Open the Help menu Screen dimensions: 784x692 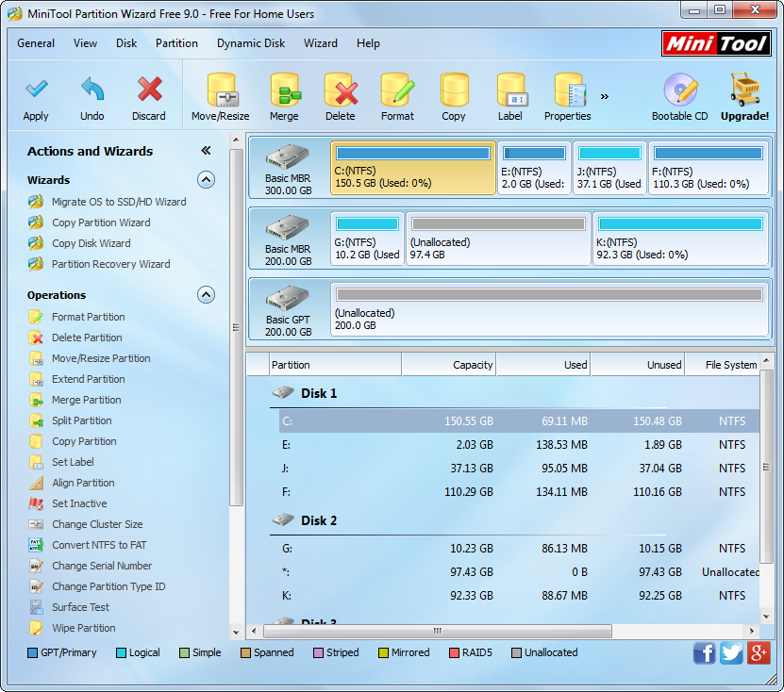tap(369, 43)
